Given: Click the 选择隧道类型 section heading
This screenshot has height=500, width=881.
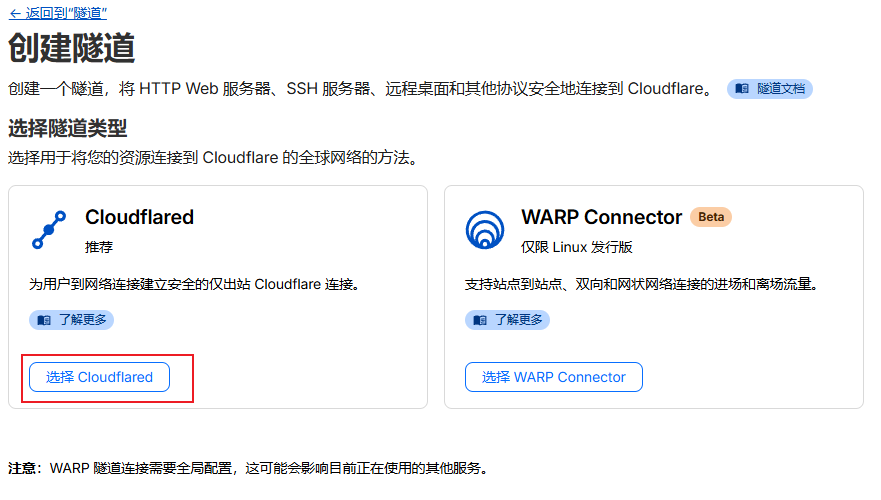Looking at the screenshot, I should (x=68, y=128).
